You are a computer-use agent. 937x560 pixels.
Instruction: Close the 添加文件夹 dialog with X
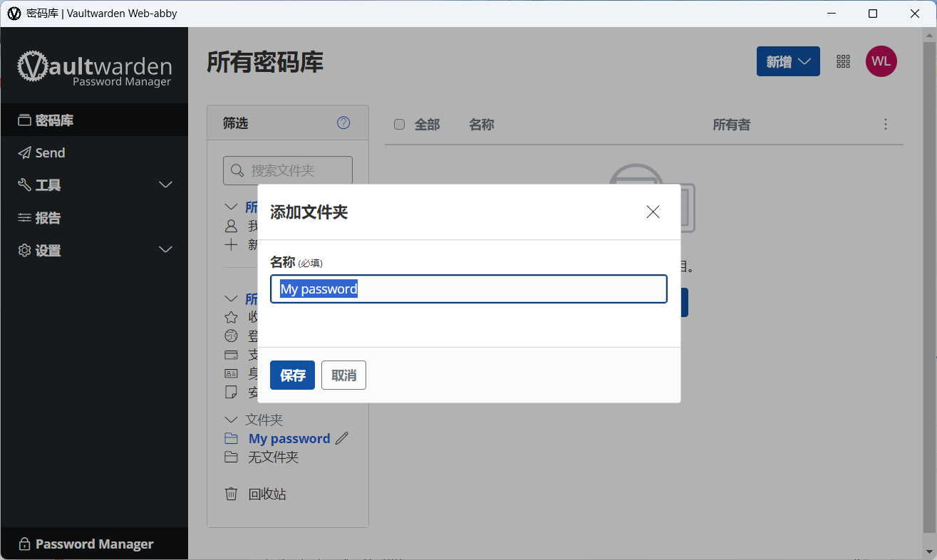(x=653, y=212)
